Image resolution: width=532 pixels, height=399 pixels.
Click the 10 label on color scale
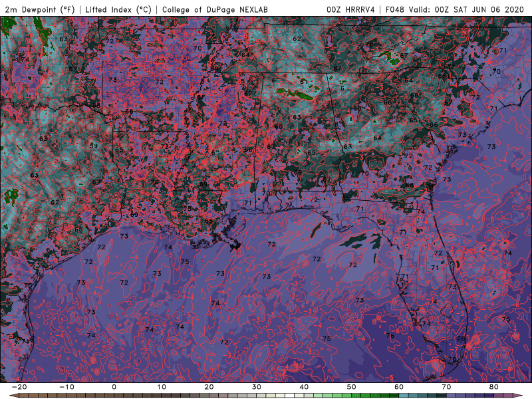[162, 387]
